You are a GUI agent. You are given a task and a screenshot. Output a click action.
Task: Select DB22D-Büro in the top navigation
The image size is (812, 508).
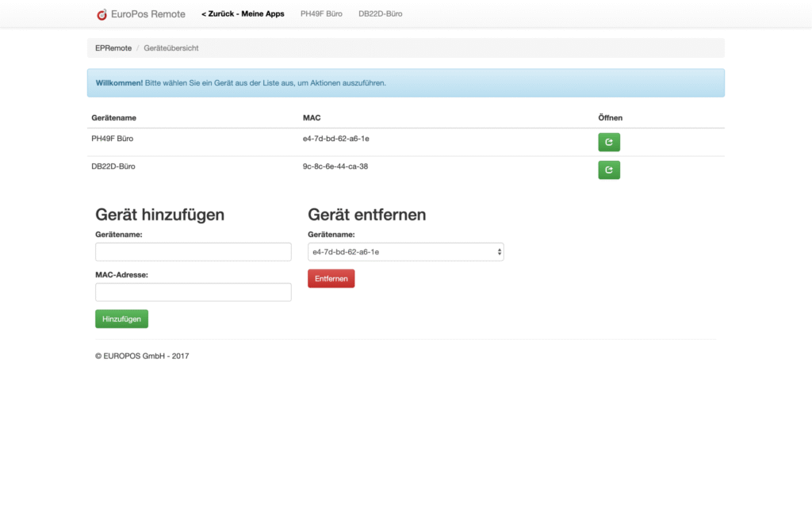pos(380,14)
